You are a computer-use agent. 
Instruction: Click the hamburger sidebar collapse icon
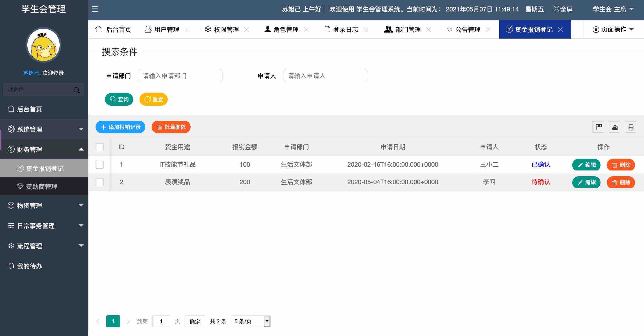coord(95,9)
